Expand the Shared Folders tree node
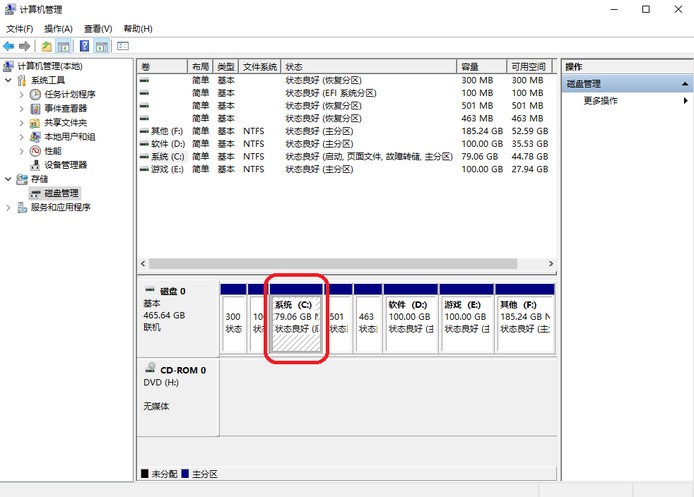Viewport: 694px width, 497px height. (21, 123)
